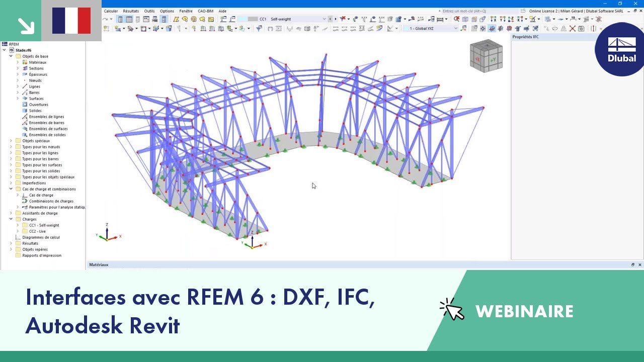This screenshot has width=644, height=362.
Task: Click the 3D navigation cube
Action: pyautogui.click(x=486, y=56)
